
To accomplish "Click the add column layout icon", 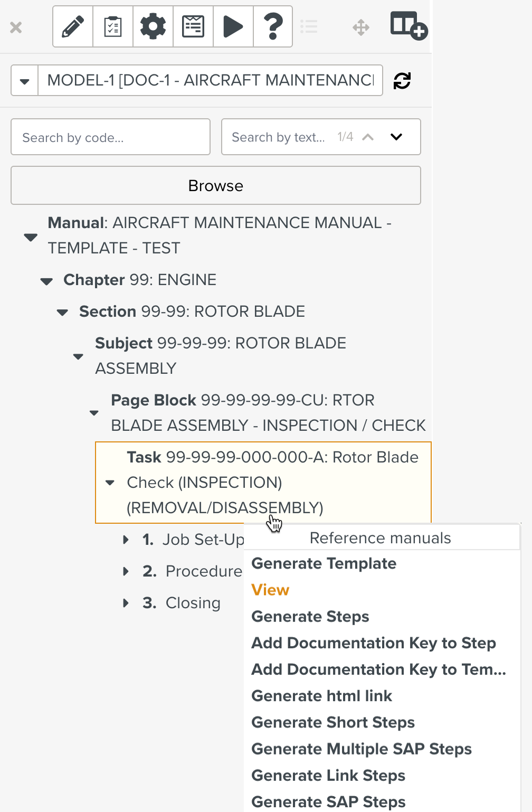I will [408, 26].
